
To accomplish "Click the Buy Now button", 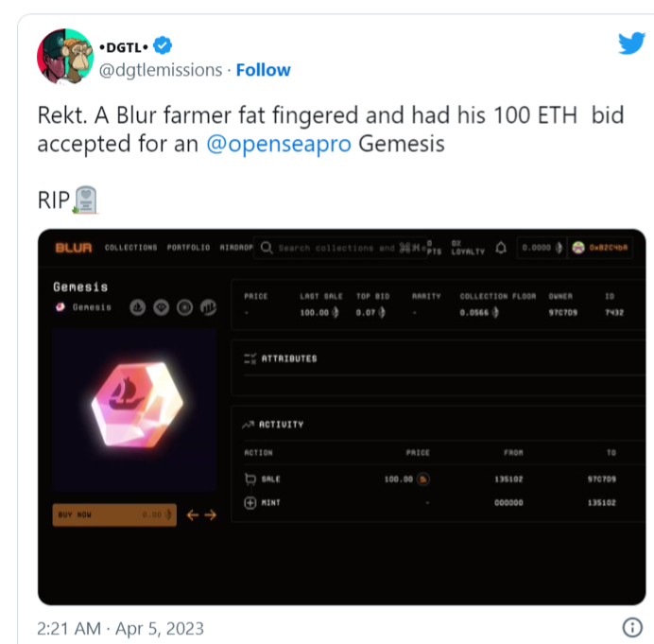I will 114,514.
